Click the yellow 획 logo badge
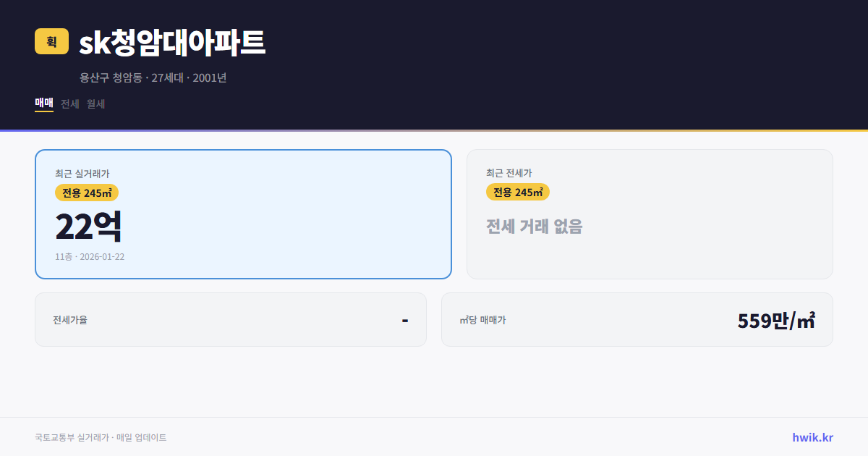This screenshot has height=456, width=868. tap(50, 42)
